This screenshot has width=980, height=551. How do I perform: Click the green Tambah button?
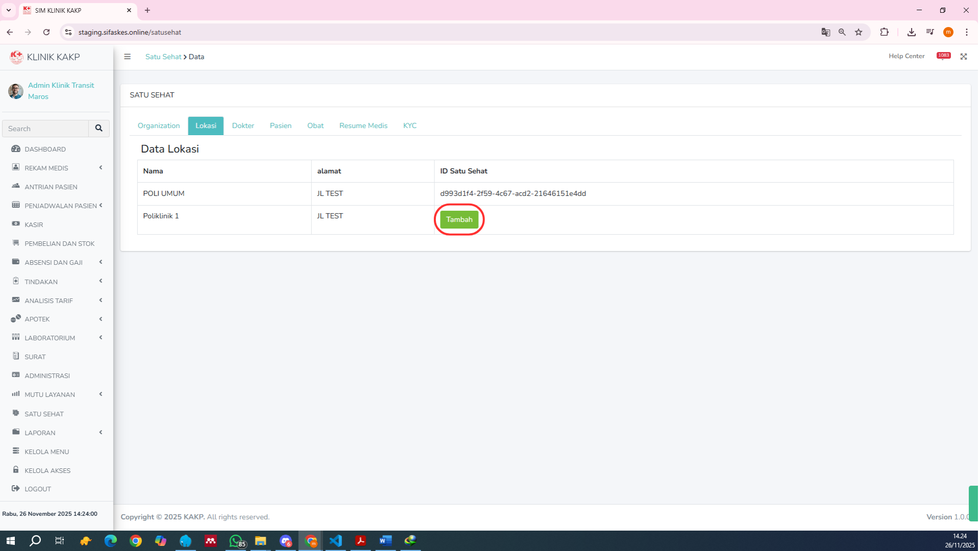459,219
